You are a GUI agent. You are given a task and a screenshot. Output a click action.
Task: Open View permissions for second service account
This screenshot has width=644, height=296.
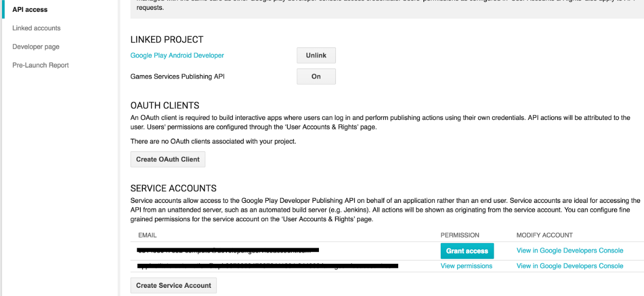point(466,266)
